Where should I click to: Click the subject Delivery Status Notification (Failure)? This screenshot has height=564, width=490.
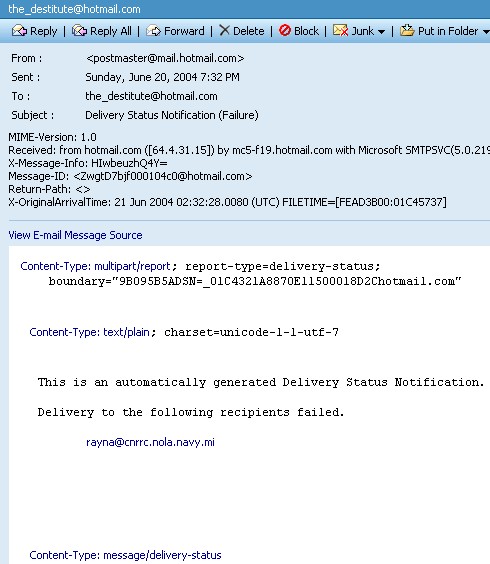coord(172,115)
